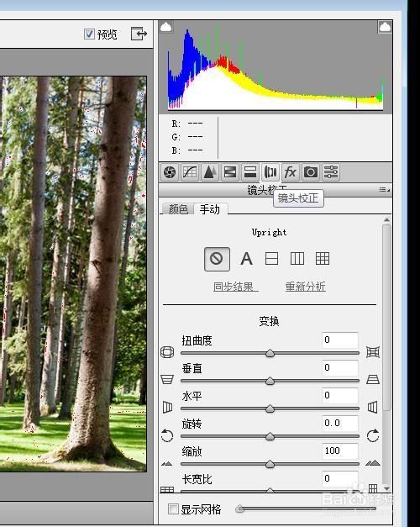420x527 pixels.
Task: Open the Split Toning panel
Action: click(x=250, y=172)
